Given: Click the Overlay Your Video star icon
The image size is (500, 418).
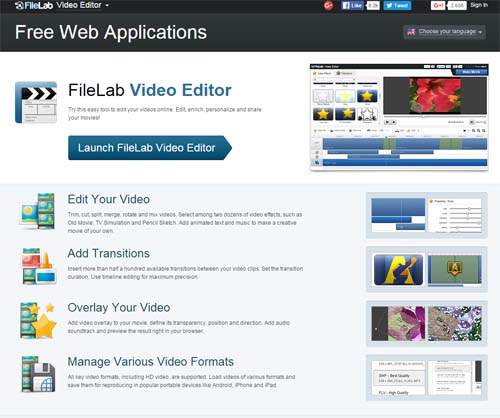Looking at the screenshot, I should click(x=38, y=321).
